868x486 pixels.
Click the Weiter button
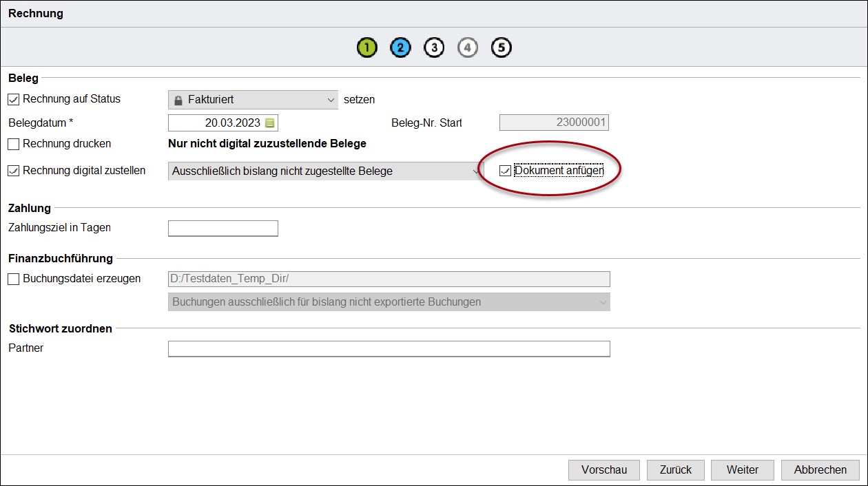pos(742,469)
